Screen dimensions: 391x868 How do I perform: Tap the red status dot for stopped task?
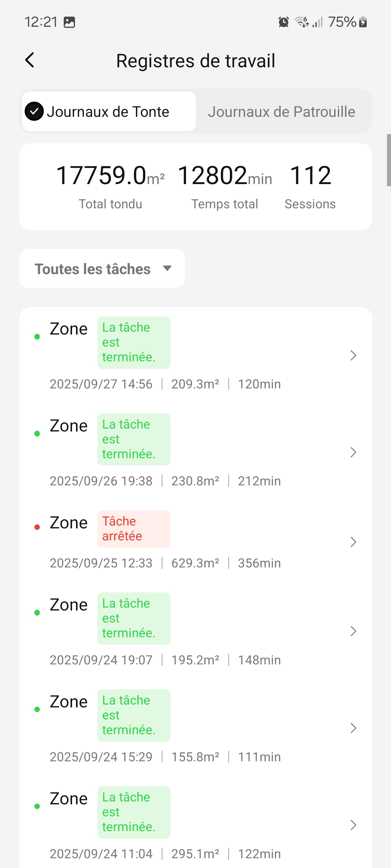click(x=37, y=527)
